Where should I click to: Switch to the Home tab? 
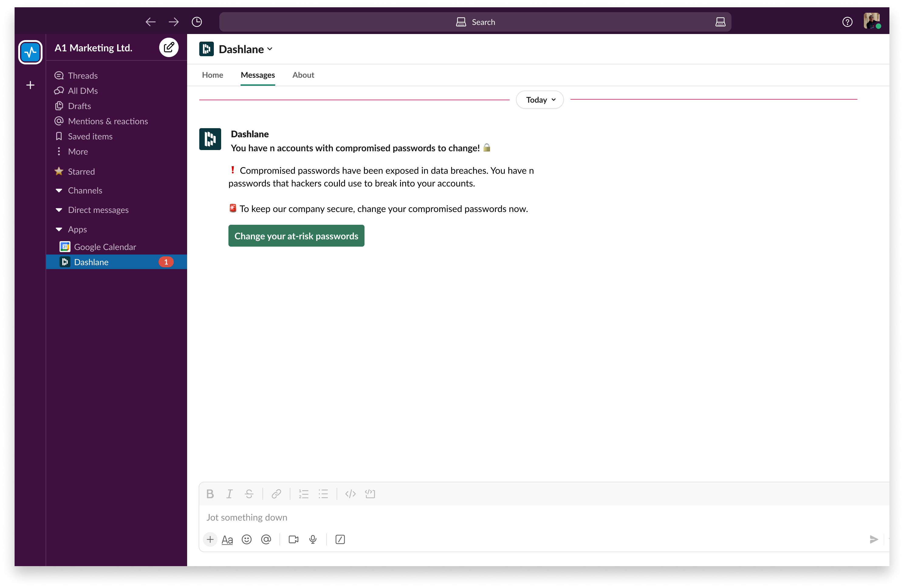pos(212,75)
